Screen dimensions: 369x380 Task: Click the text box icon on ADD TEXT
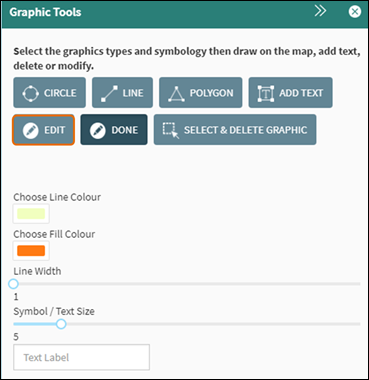[266, 93]
